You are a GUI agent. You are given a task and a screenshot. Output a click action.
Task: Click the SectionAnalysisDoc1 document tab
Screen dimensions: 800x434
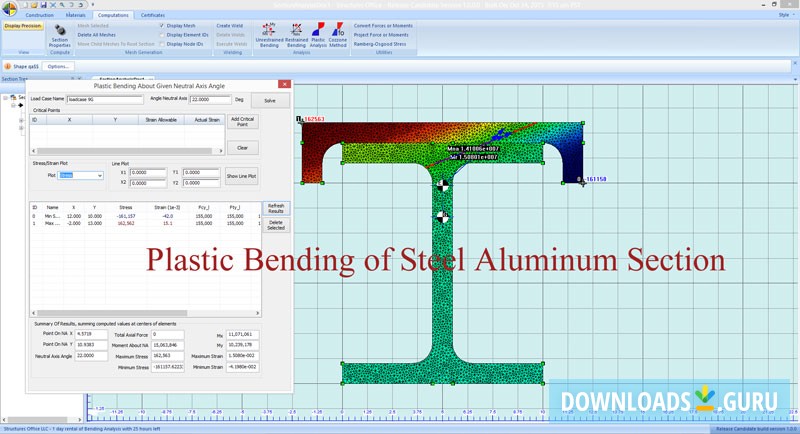(x=122, y=79)
